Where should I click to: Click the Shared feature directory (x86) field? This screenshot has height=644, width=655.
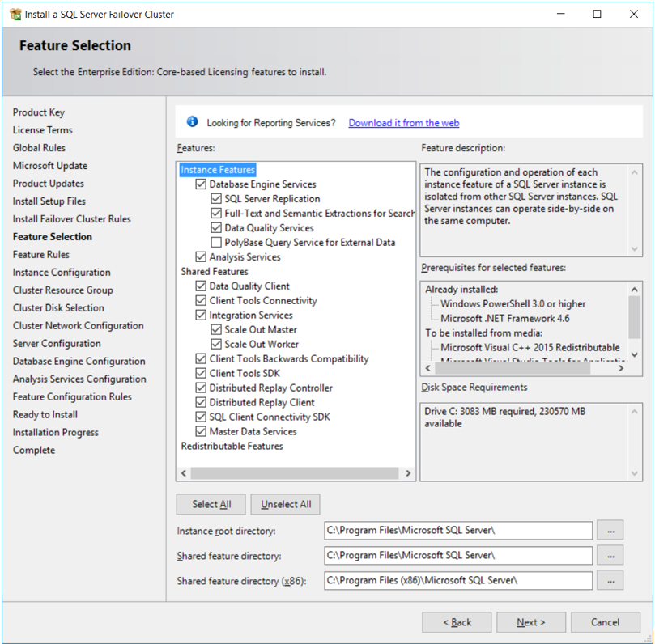click(x=458, y=581)
